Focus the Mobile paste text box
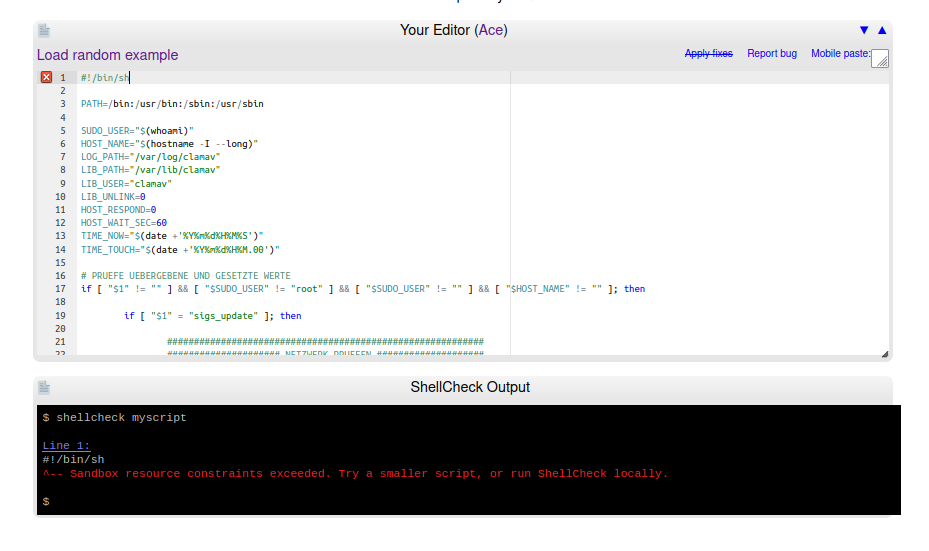 point(880,58)
